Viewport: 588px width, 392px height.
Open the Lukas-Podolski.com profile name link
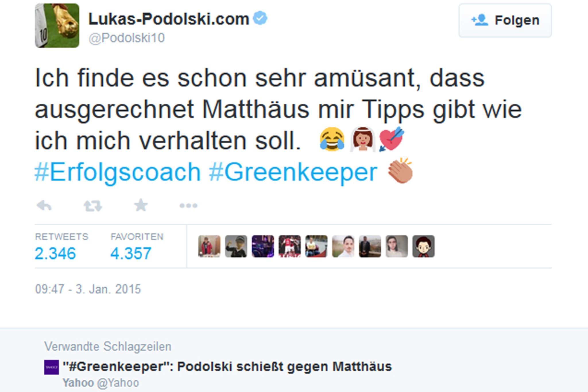169,19
